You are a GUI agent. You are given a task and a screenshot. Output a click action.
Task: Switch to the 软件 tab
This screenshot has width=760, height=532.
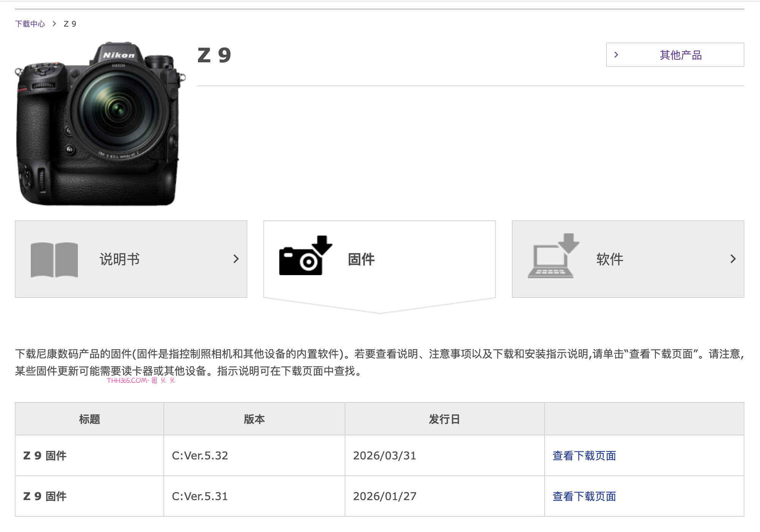(x=628, y=259)
